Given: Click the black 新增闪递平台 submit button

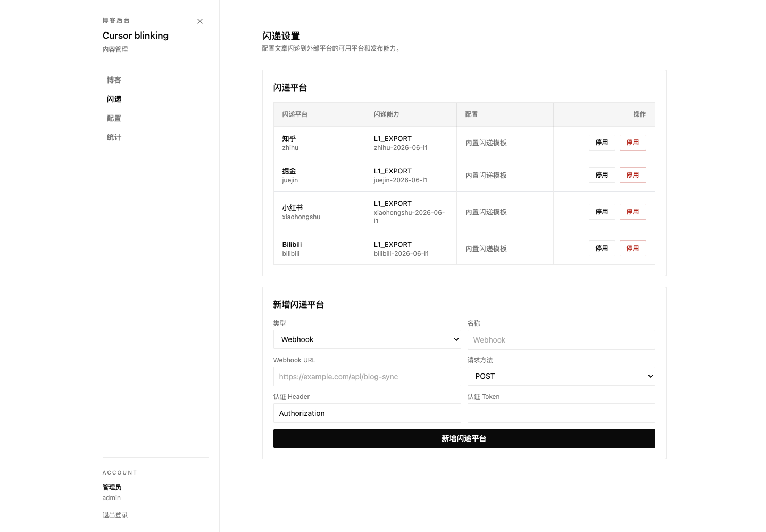Looking at the screenshot, I should tap(464, 439).
